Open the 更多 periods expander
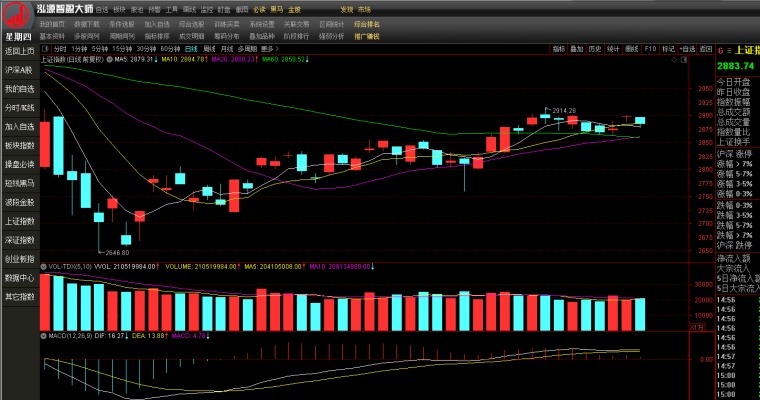Screen dimensions: 760x400 [x=270, y=49]
